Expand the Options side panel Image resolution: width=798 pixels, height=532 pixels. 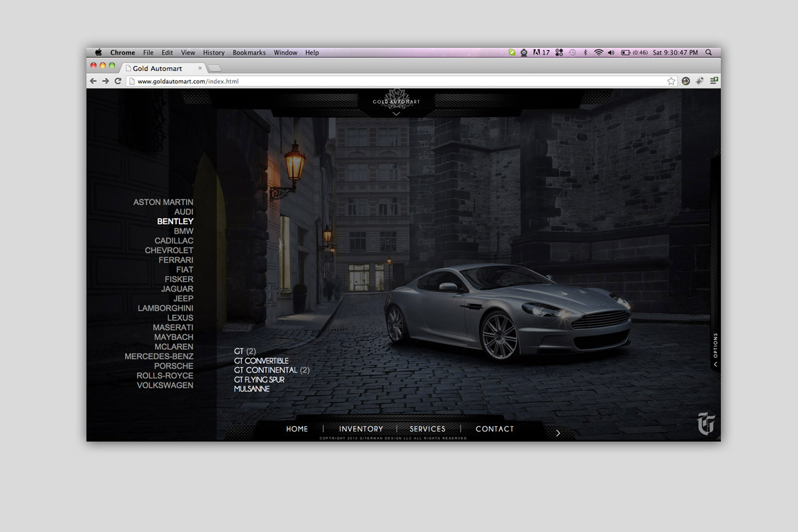716,350
